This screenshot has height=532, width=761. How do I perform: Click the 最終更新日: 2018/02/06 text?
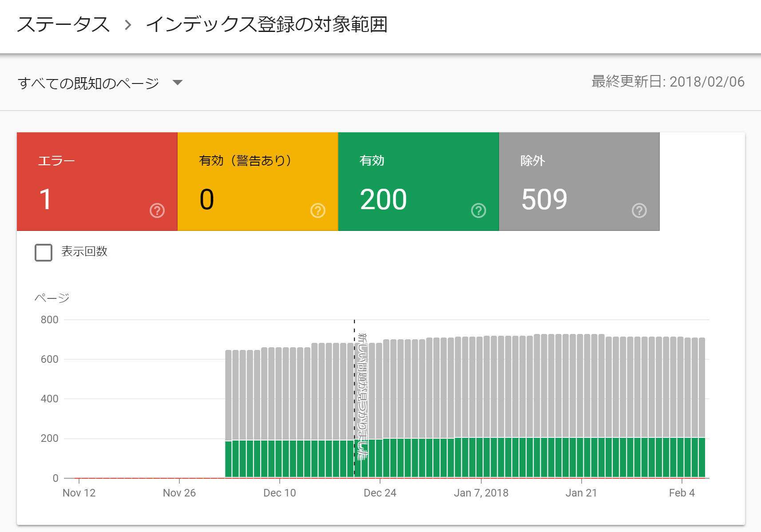pyautogui.click(x=668, y=82)
